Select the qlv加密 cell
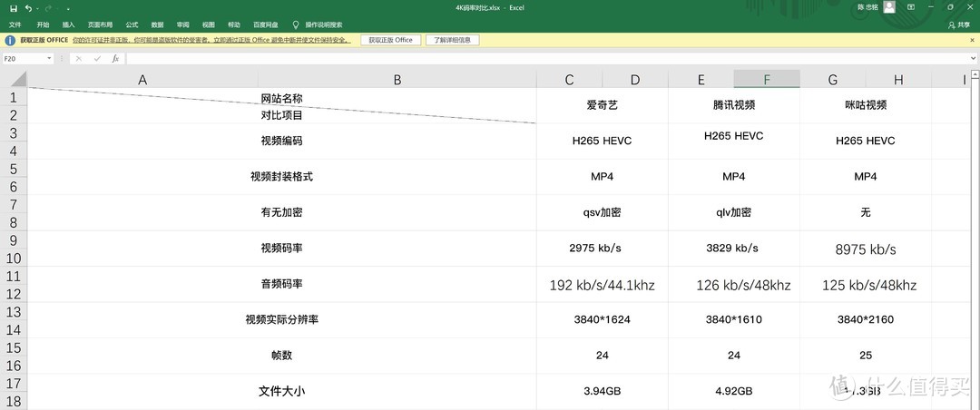This screenshot has width=980, height=410. pyautogui.click(x=734, y=212)
